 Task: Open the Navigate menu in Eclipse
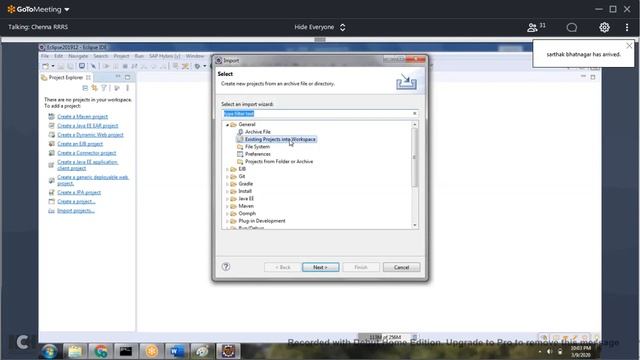pos(78,56)
